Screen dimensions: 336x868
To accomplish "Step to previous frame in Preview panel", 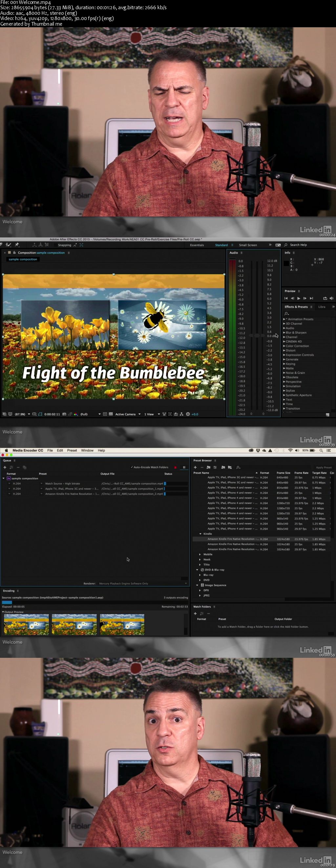I will coord(292,298).
